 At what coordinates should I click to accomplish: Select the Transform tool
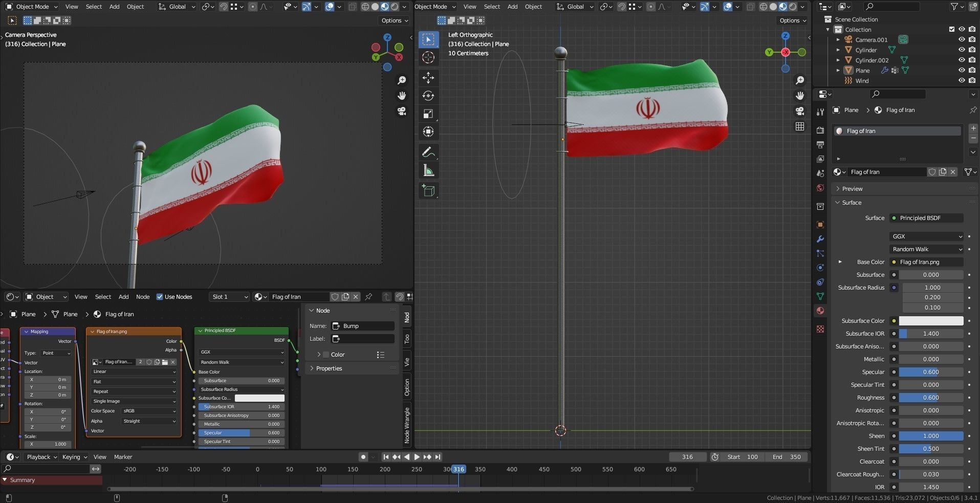428,132
